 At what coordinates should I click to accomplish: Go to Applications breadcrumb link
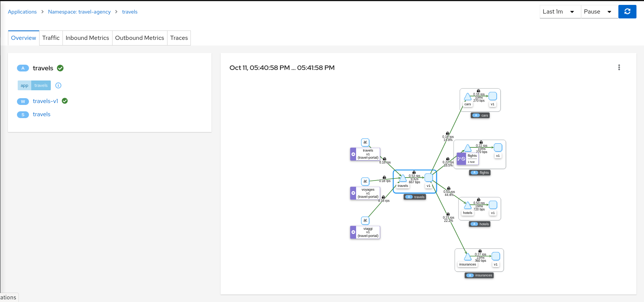tap(22, 12)
